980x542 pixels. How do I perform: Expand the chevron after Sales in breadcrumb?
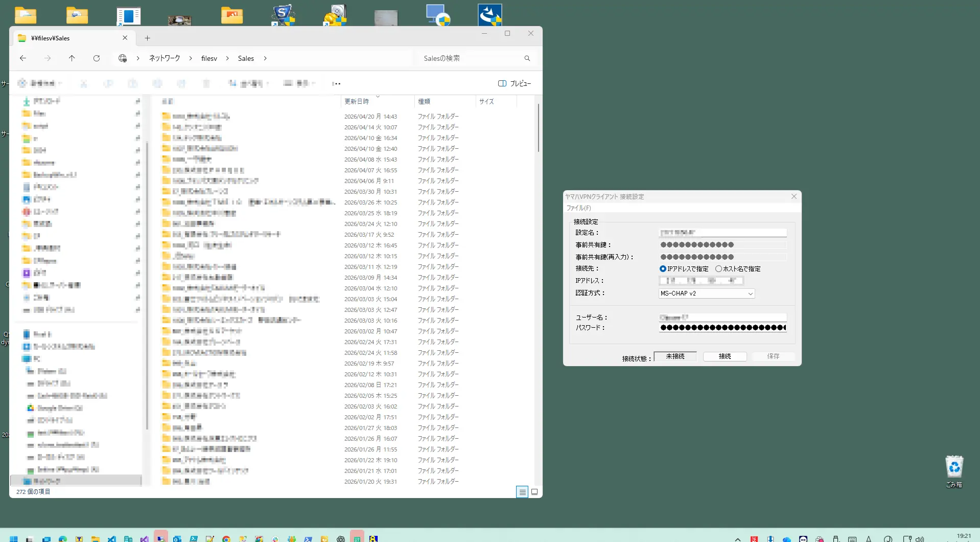click(x=265, y=58)
